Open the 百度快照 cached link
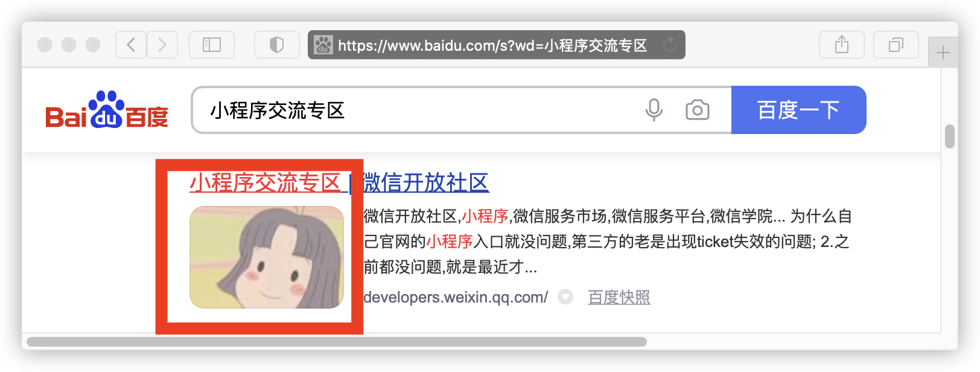The image size is (980, 372). pos(619,297)
